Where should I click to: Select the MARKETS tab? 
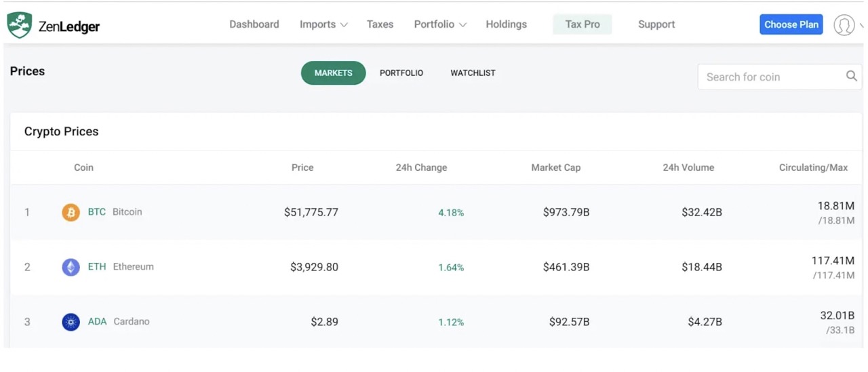(333, 73)
